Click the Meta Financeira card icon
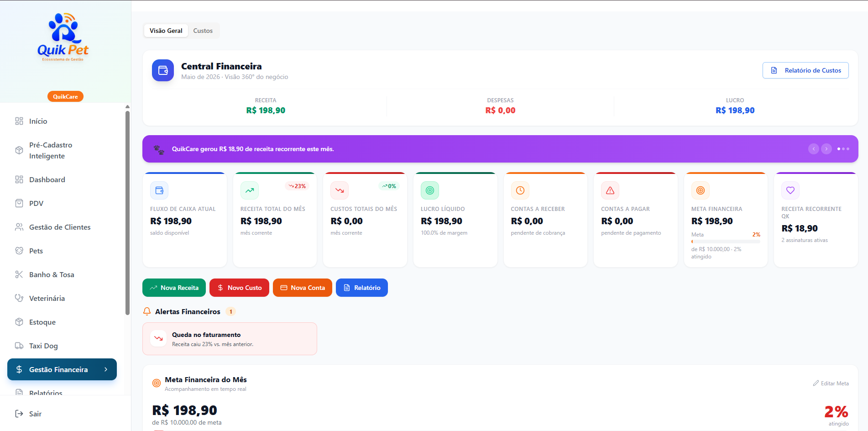This screenshot has width=868, height=431. point(701,190)
